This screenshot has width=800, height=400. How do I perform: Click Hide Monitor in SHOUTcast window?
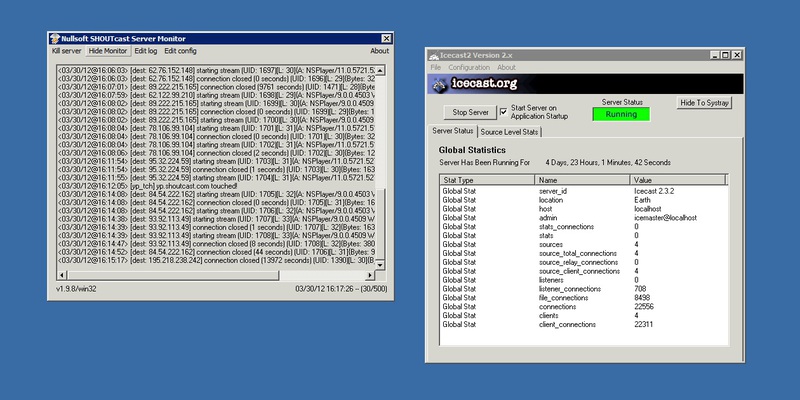[x=108, y=51]
